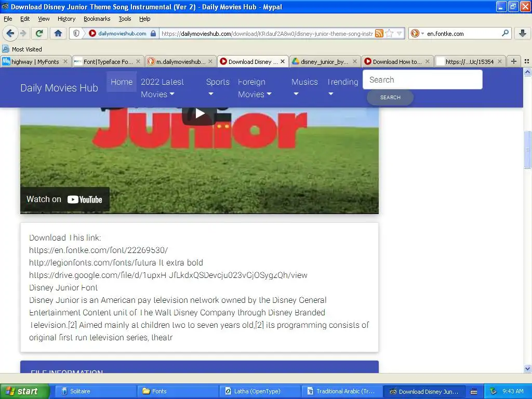Open the Most Visited bookmarks folder
The image size is (532, 399).
(x=22, y=49)
